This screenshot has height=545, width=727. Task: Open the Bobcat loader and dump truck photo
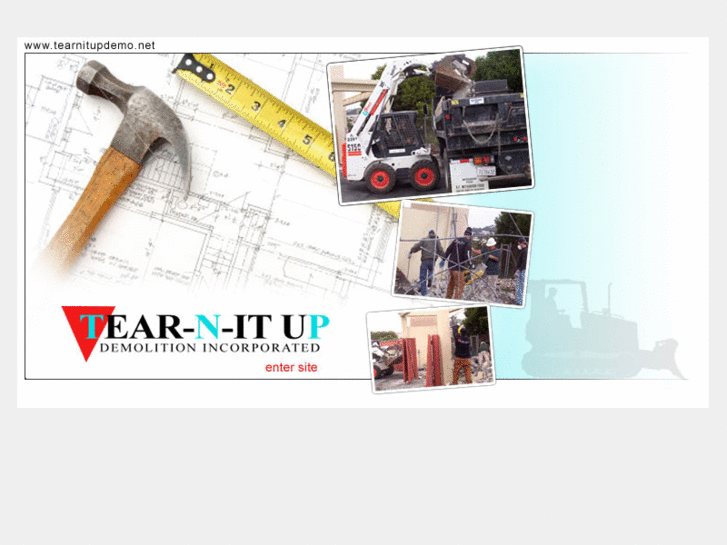[x=431, y=125]
